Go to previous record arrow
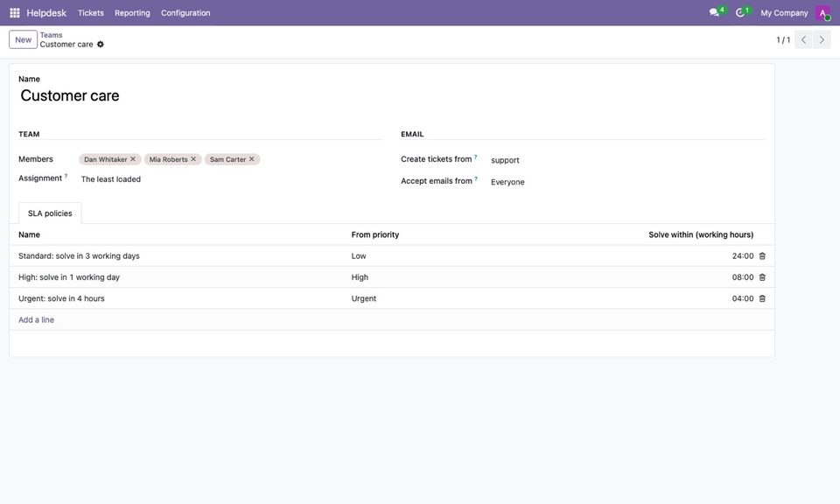This screenshot has height=504, width=840. (x=803, y=39)
